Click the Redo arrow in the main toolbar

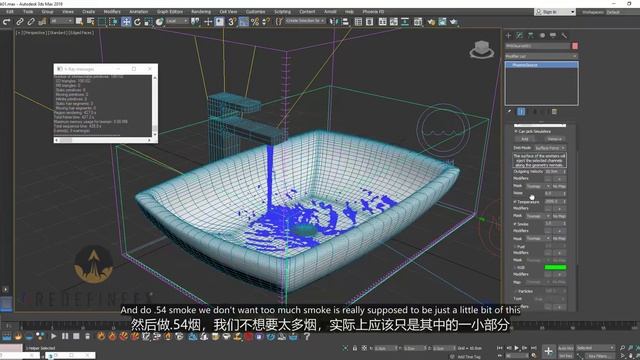[7, 22]
